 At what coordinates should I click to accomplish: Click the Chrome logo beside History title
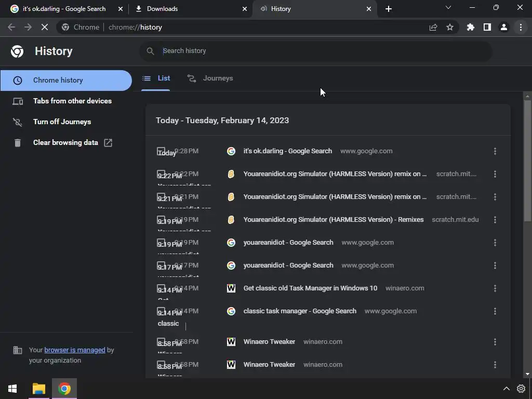pyautogui.click(x=17, y=51)
